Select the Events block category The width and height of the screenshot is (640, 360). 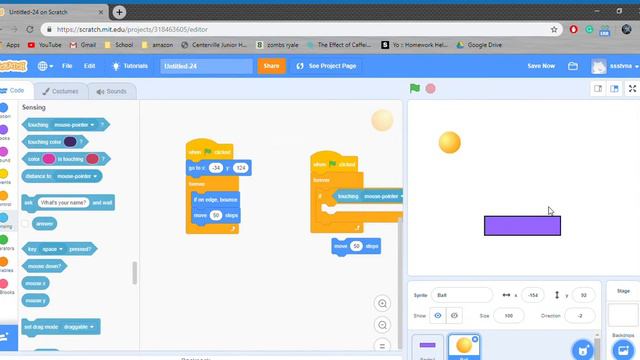click(4, 176)
